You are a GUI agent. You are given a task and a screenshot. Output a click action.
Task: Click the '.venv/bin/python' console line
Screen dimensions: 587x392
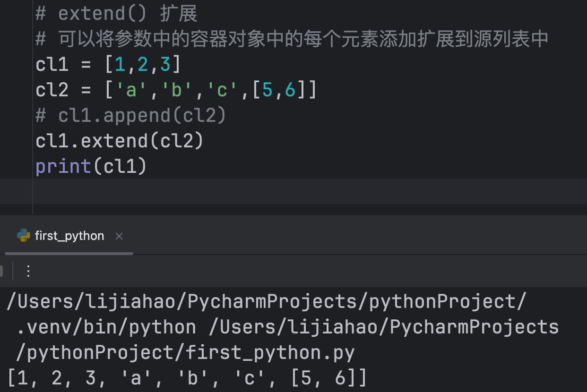click(x=288, y=327)
